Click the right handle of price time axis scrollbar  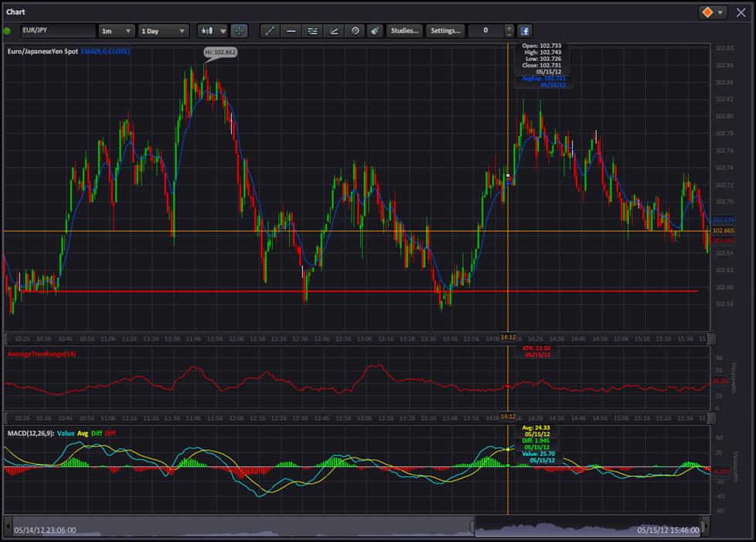pos(711,339)
